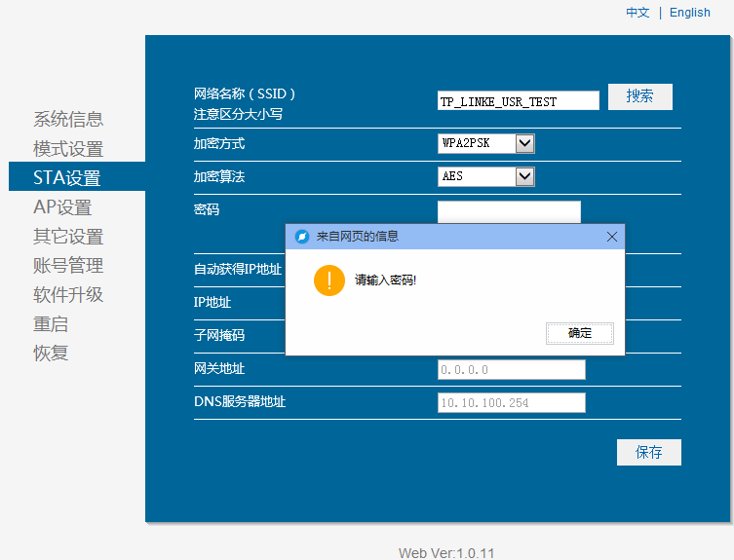Click the 重启 sidebar option
The image size is (734, 560).
pos(51,324)
